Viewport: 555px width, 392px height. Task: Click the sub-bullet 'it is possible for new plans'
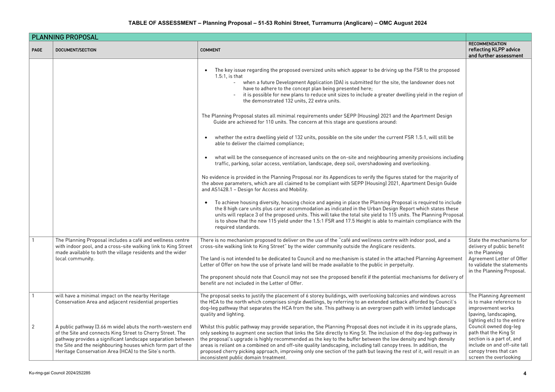[x=353, y=98]
